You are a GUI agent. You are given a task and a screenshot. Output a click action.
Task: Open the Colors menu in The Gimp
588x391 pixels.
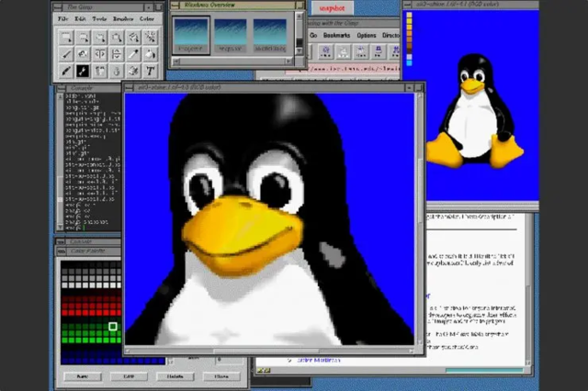(147, 18)
